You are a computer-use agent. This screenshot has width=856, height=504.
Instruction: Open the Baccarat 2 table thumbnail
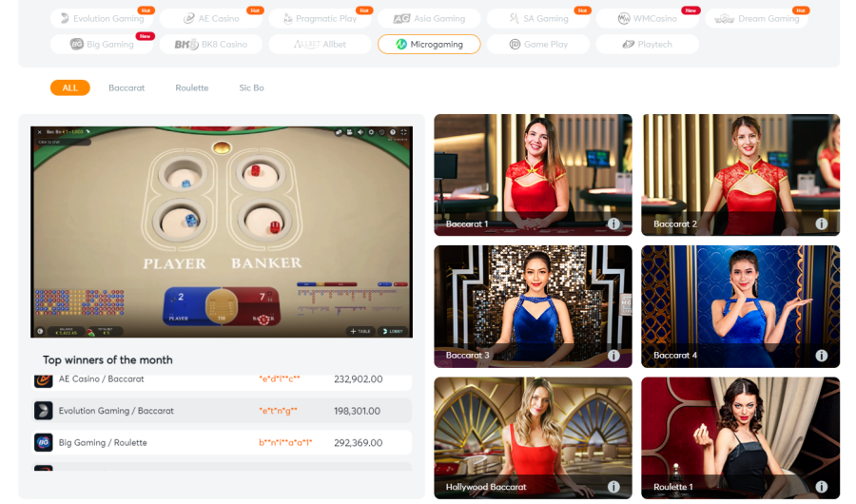(740, 175)
